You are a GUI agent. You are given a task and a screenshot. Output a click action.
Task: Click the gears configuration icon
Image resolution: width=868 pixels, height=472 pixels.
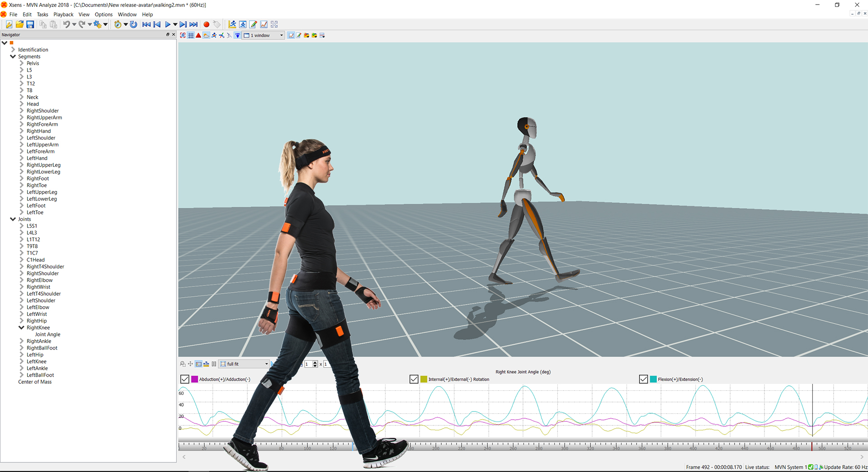[x=97, y=24]
